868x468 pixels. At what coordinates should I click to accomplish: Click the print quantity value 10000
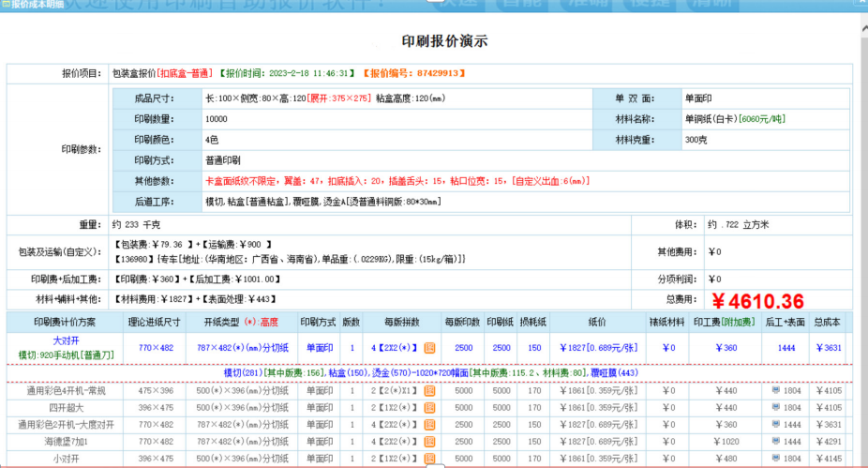click(x=217, y=119)
